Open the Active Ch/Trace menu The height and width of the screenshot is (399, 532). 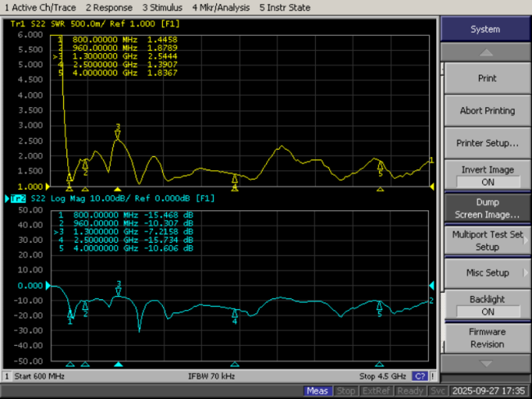coord(40,7)
